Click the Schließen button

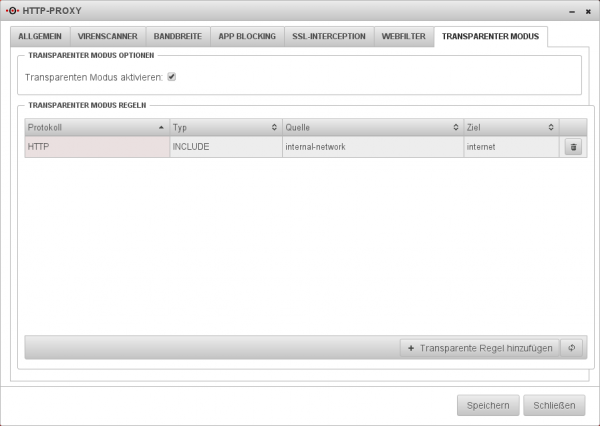[x=554, y=405]
